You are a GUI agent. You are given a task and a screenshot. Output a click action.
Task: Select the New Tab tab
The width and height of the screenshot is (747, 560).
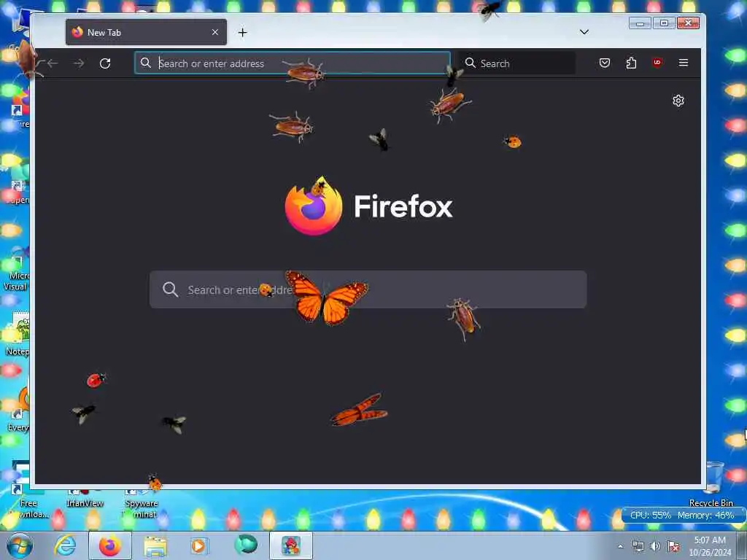point(146,32)
